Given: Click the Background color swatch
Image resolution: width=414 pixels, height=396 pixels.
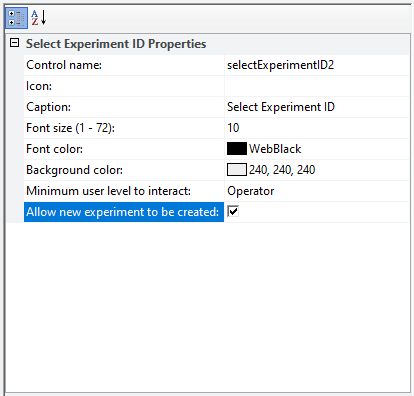Looking at the screenshot, I should pyautogui.click(x=237, y=170).
